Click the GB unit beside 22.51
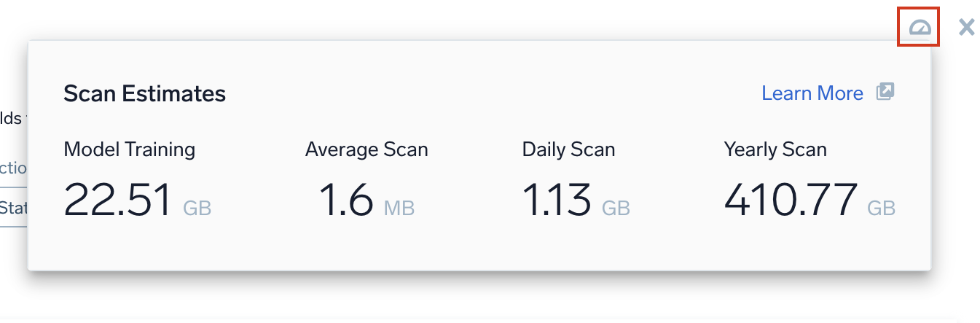This screenshot has width=980, height=323. [197, 208]
